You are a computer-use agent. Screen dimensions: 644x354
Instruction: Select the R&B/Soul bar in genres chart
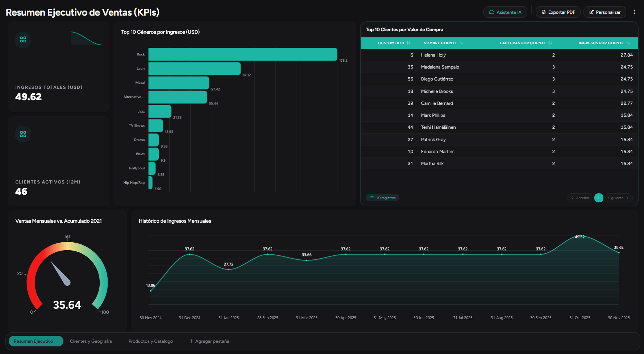tap(152, 168)
